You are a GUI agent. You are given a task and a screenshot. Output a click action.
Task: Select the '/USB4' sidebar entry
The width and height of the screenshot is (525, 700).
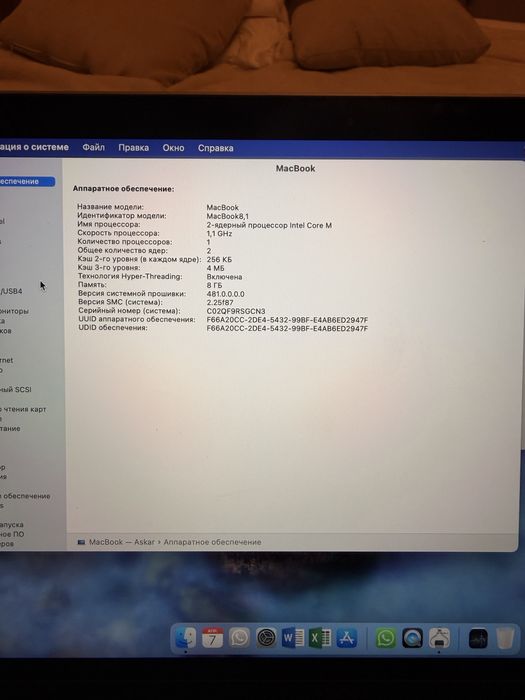[x=11, y=291]
